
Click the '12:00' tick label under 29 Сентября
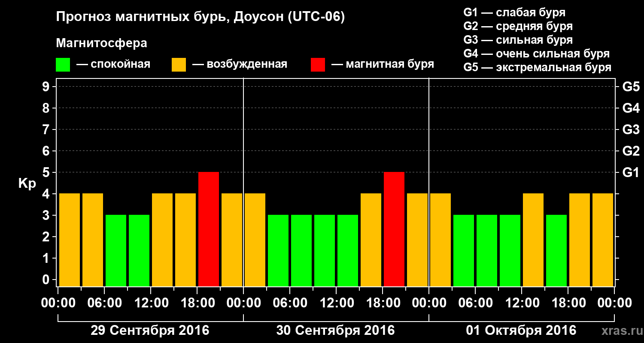tap(151, 303)
